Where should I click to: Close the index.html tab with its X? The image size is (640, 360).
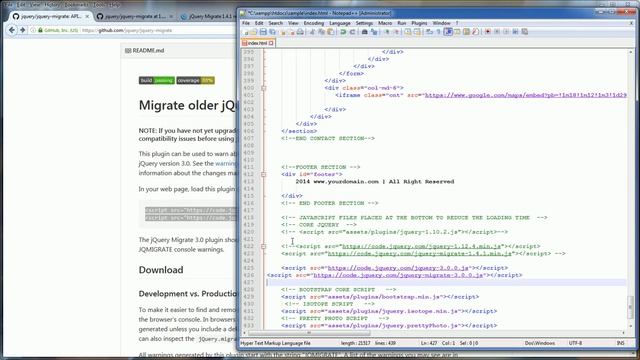tap(271, 43)
